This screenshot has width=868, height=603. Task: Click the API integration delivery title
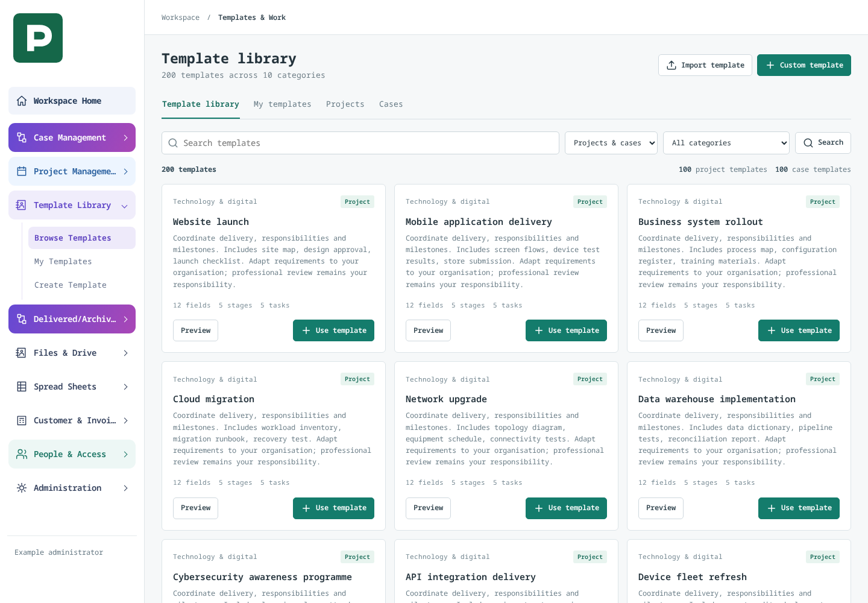point(471,577)
